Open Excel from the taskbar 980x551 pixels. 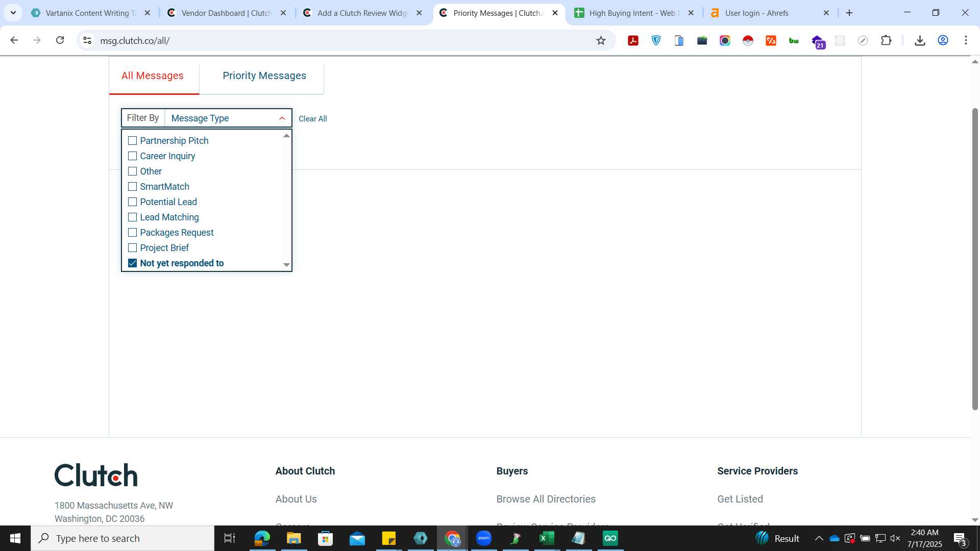pos(547,538)
